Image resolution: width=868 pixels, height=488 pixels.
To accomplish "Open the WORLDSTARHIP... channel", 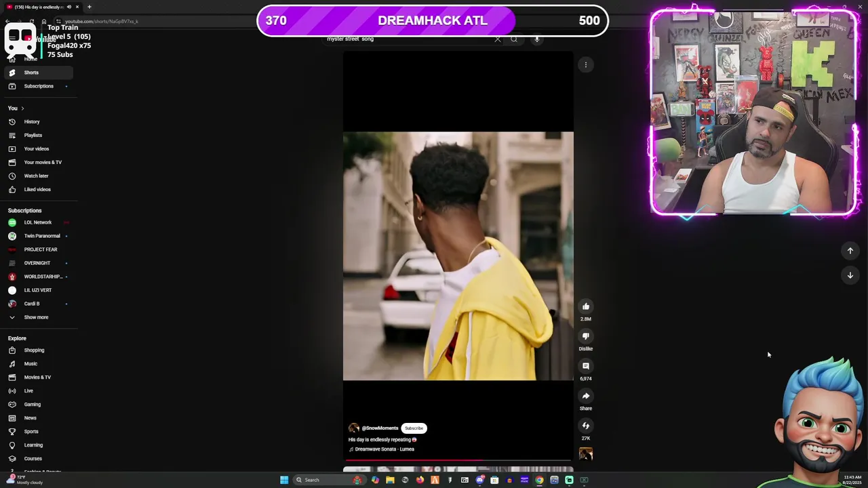I will [39, 277].
